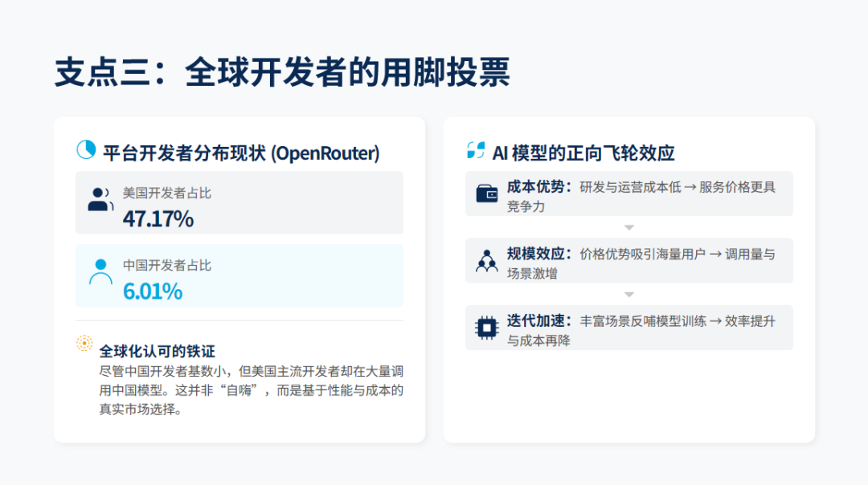Click the single-user icon for 中国开发者占比

(x=100, y=273)
